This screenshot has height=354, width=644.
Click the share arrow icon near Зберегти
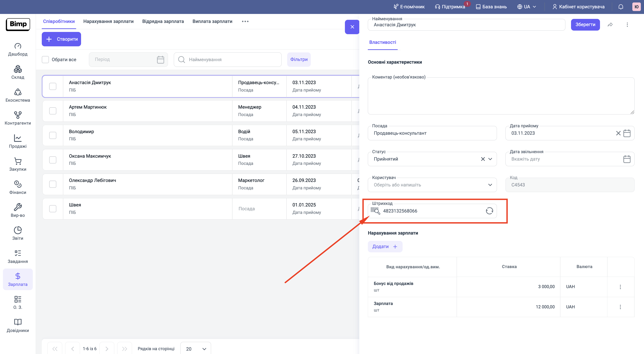[610, 25]
